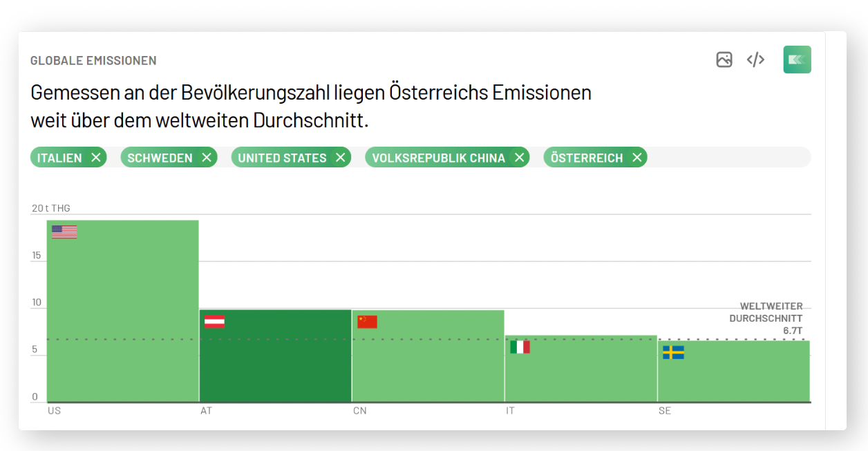Image resolution: width=868 pixels, height=451 pixels.
Task: Open the embed code via </> icon
Action: [x=755, y=59]
